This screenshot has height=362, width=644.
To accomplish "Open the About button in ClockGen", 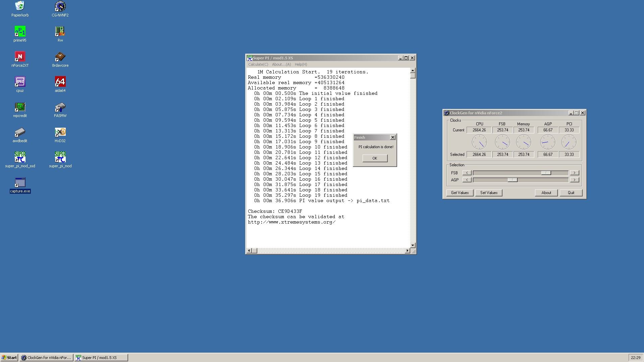I will [546, 193].
